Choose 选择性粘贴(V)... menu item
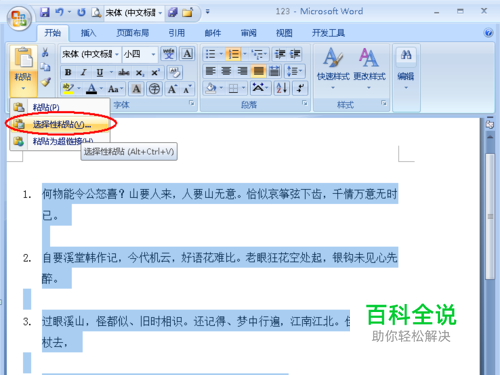 60,125
